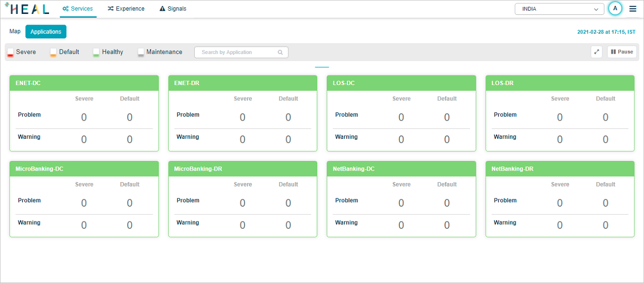This screenshot has height=283, width=644.
Task: Switch to the Signals tab
Action: coord(173,9)
